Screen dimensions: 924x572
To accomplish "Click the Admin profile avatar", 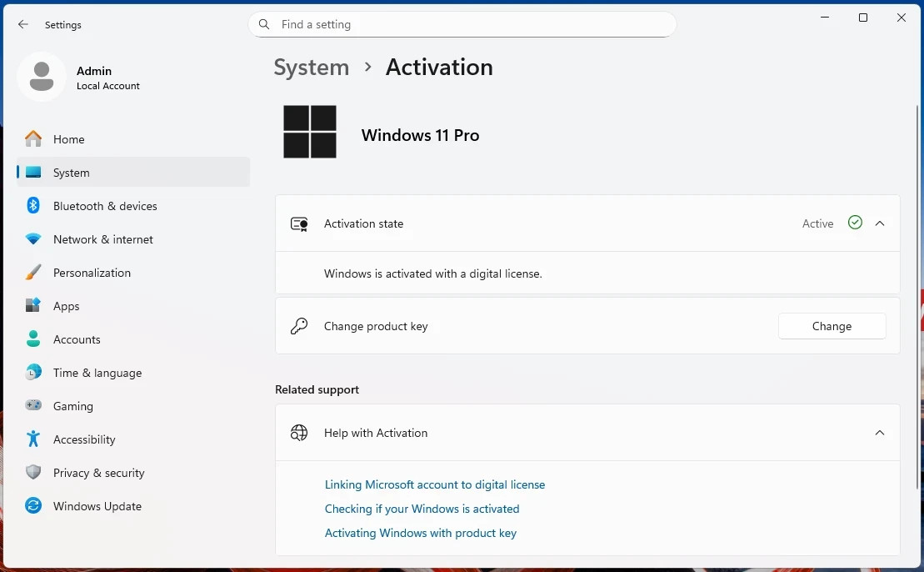I will [x=42, y=78].
